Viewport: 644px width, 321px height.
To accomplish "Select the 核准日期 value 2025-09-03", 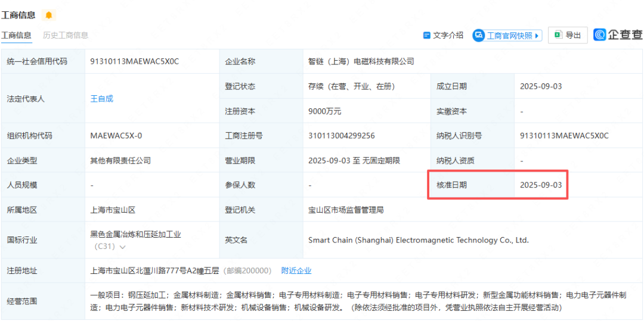I will (x=540, y=185).
